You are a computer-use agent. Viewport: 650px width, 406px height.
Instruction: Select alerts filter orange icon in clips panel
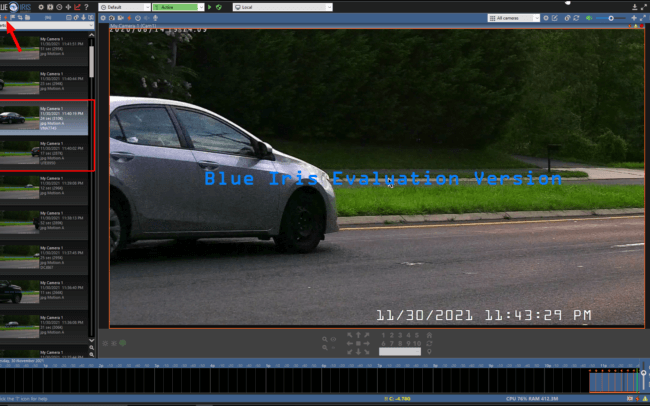[6, 17]
